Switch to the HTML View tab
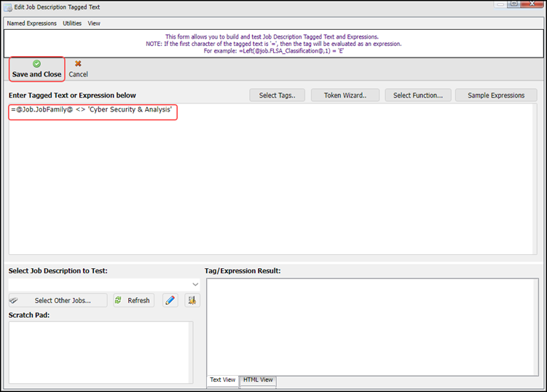Screen dimensions: 547x392 click(258, 380)
